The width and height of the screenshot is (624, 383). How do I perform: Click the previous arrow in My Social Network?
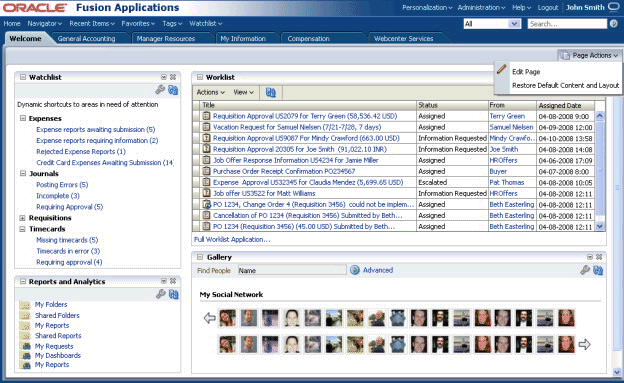209,318
